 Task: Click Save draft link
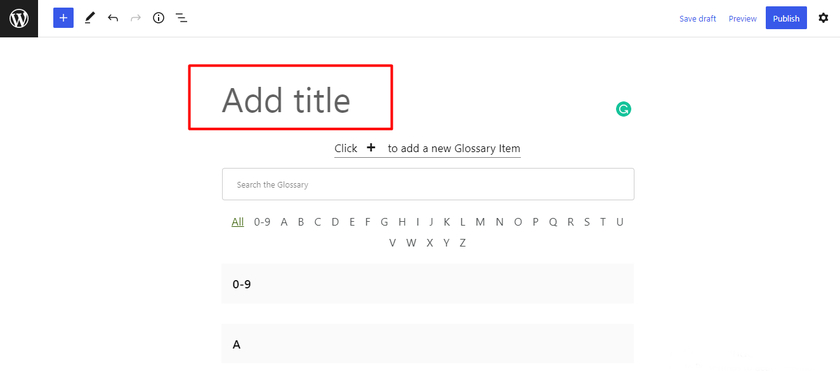point(698,19)
